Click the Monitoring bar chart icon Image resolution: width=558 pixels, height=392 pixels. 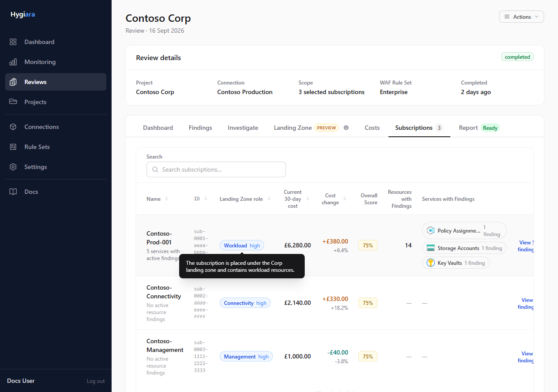pyautogui.click(x=13, y=62)
